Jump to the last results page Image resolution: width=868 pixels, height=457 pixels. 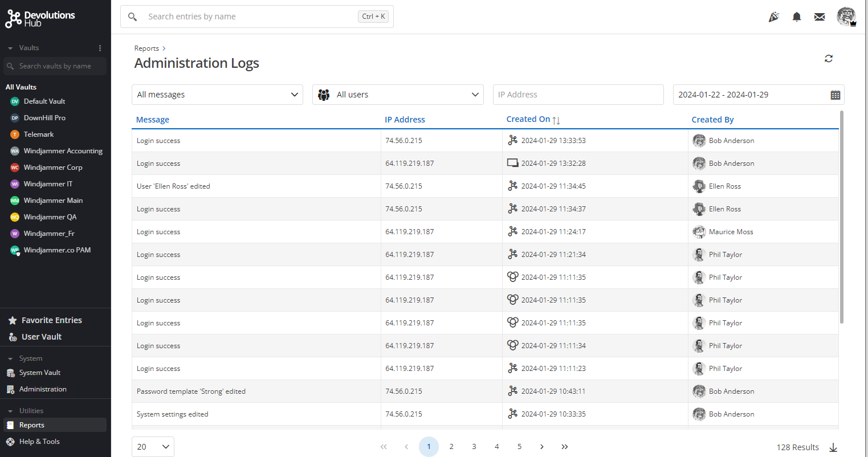point(564,447)
